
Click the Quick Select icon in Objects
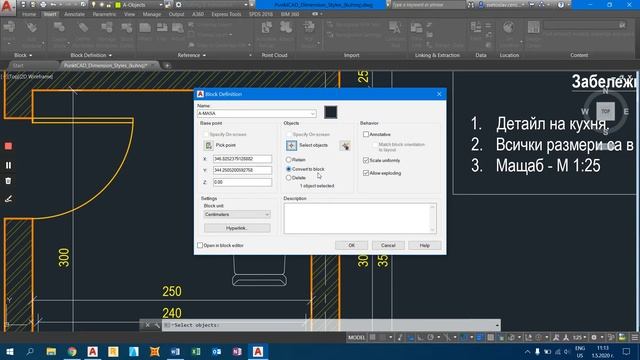coord(345,145)
